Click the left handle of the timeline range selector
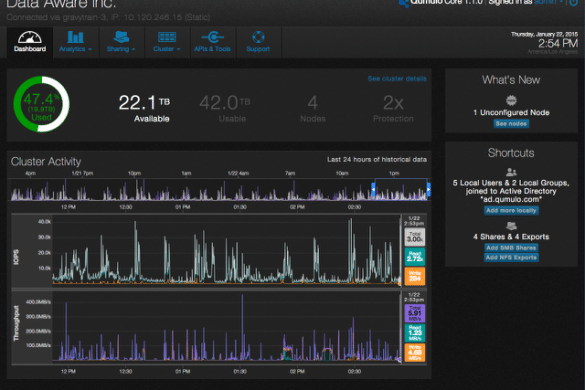This screenshot has width=585, height=390. click(x=373, y=190)
